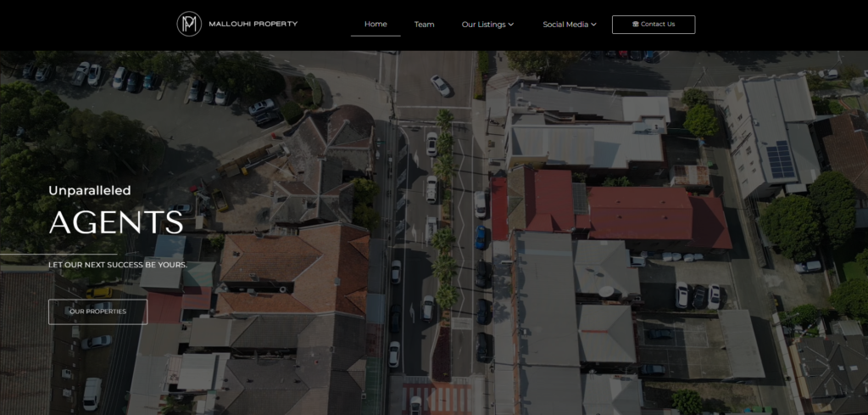This screenshot has width=868, height=415.
Task: Open the Home menu item
Action: coord(376,25)
